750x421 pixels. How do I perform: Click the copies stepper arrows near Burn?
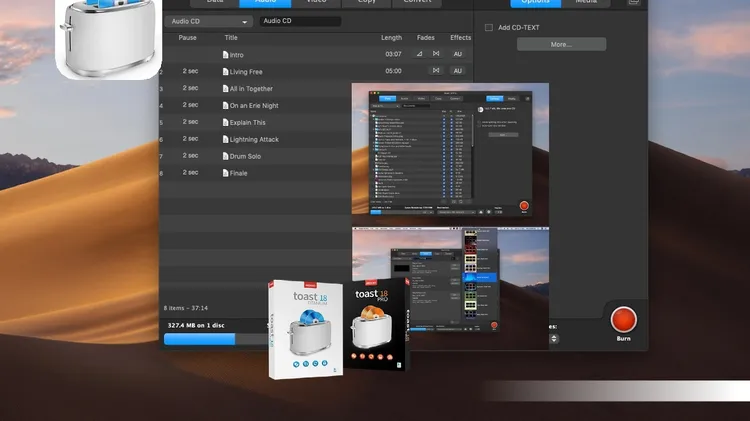[554, 339]
